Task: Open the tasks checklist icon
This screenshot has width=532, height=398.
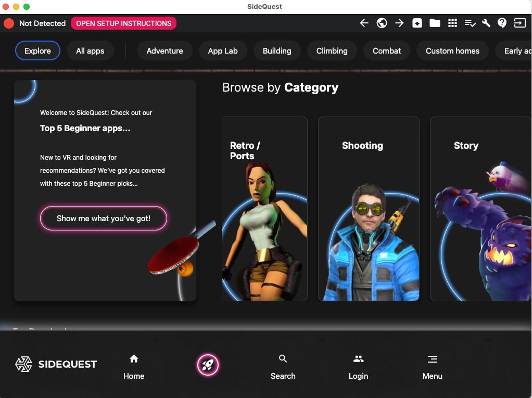Action: point(470,23)
